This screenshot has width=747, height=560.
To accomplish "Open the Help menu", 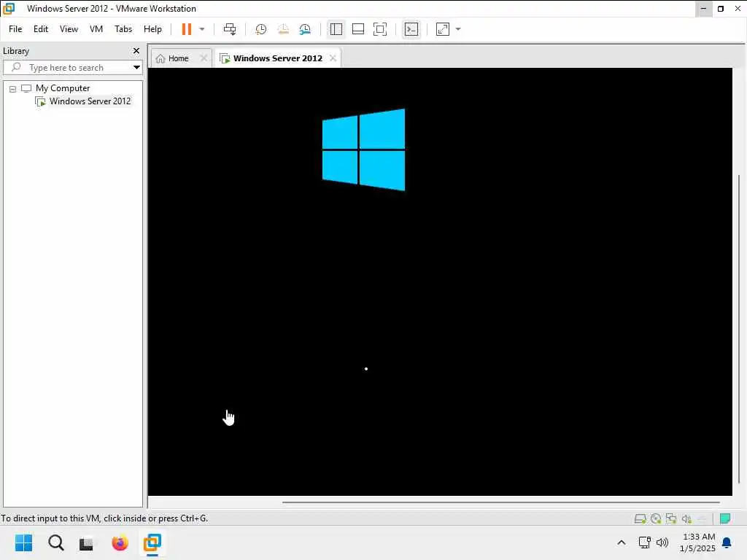I will (152, 29).
